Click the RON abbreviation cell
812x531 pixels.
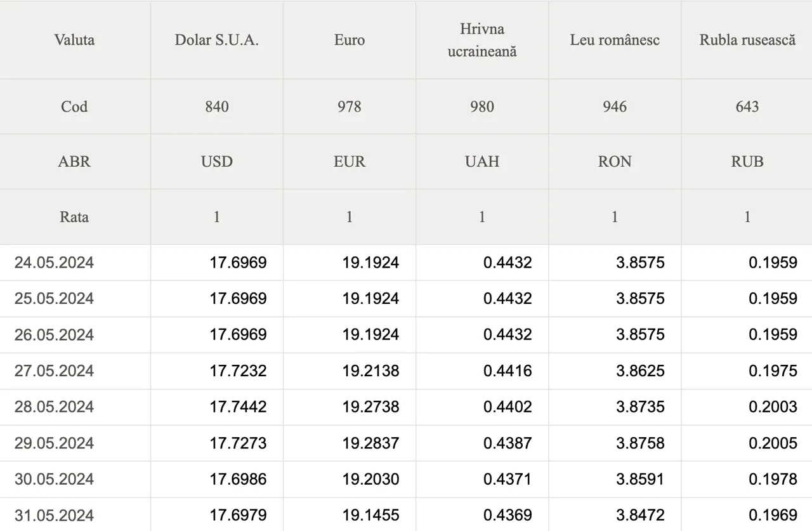(x=615, y=161)
